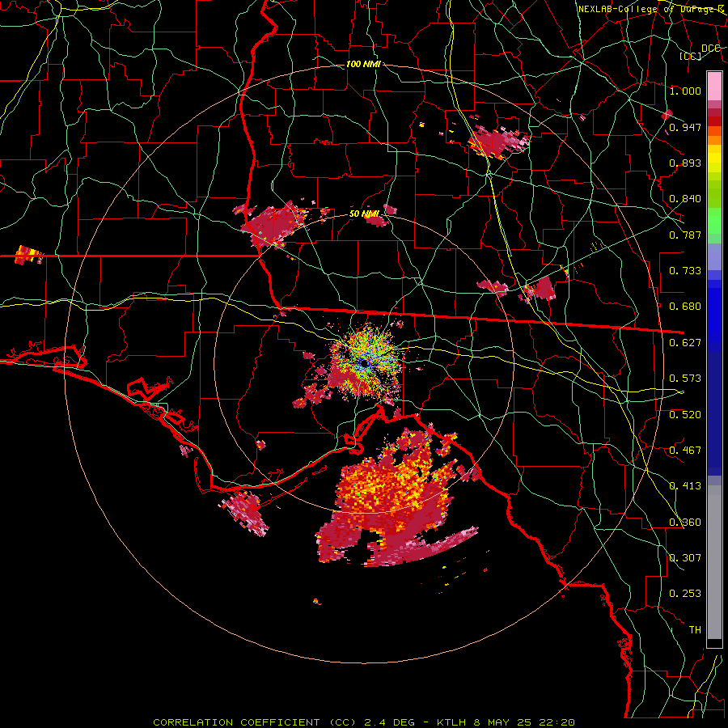Image resolution: width=728 pixels, height=728 pixels.
Task: Select the 1.000 value on the color scale
Action: click(x=685, y=91)
